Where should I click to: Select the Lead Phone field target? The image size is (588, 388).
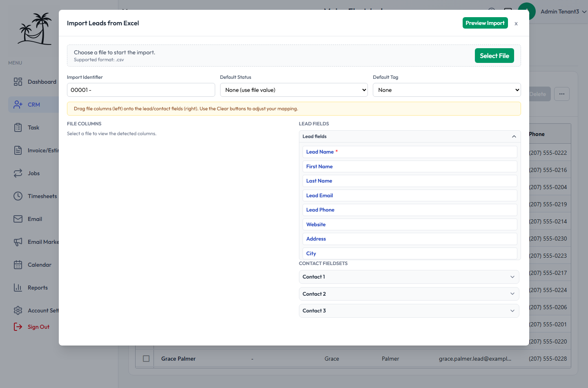click(410, 210)
